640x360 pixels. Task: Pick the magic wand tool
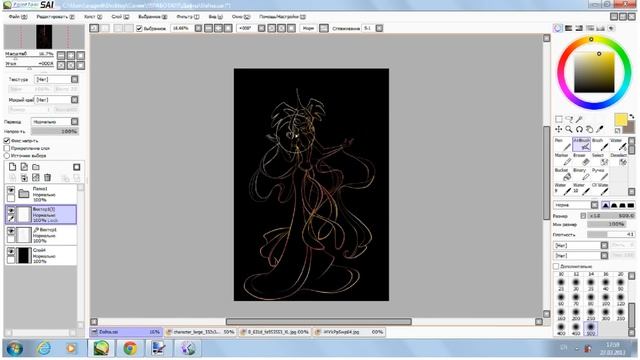click(579, 119)
